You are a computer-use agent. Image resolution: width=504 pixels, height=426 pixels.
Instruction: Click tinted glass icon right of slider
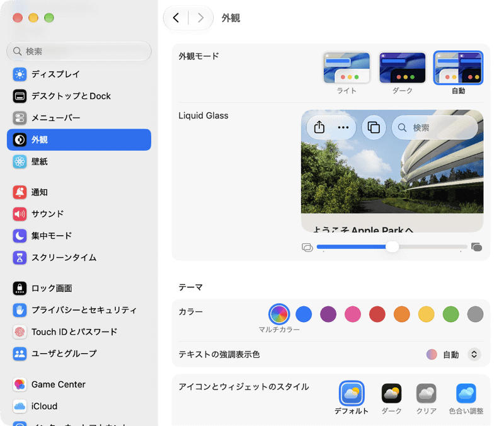[477, 247]
